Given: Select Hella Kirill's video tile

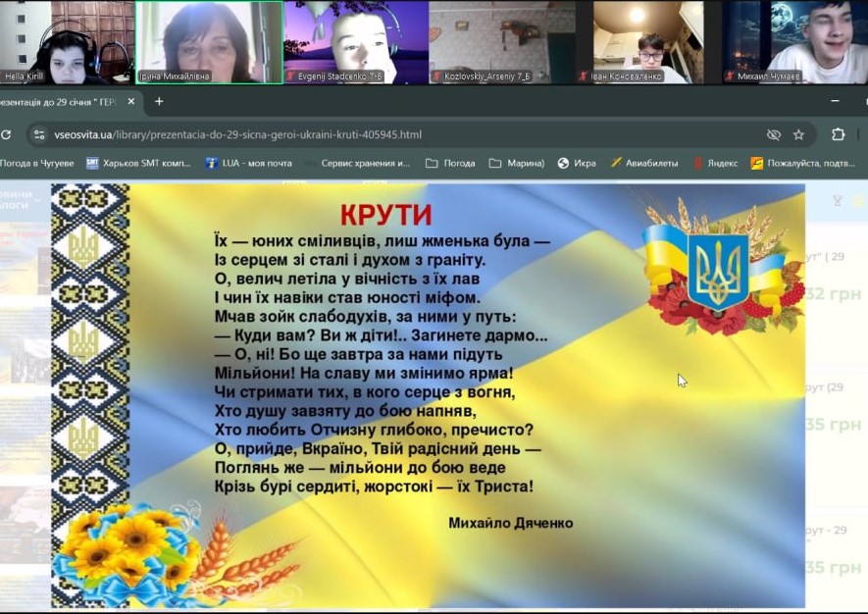Looking at the screenshot, I should click(67, 42).
